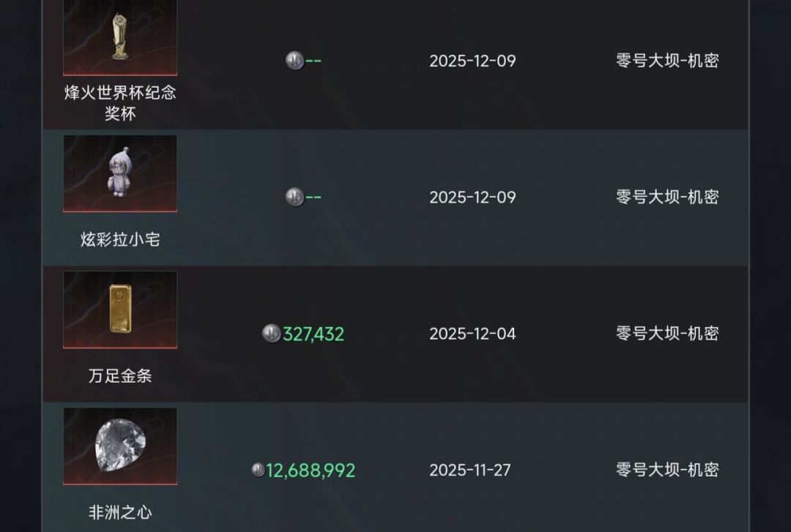Select the 炫彩拉小宅 item name
Screen dimensions: 791x532
120,239
